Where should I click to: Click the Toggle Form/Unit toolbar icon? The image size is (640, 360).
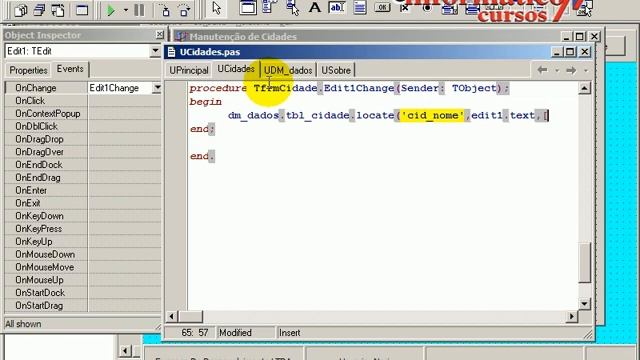pos(58,10)
